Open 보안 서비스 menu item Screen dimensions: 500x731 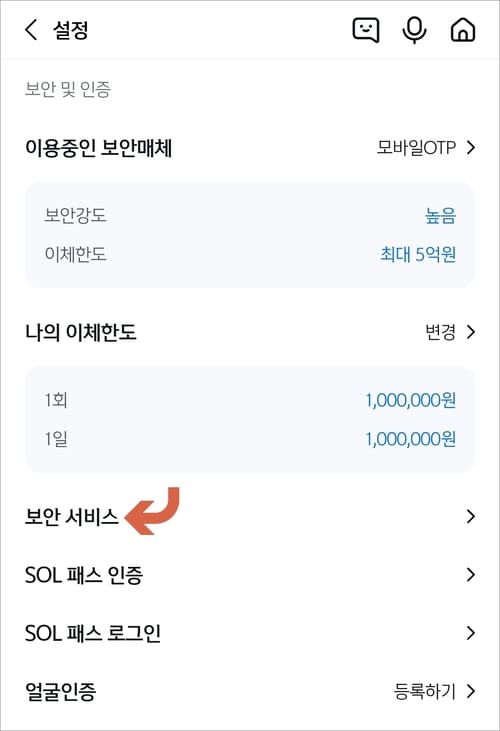[x=250, y=517]
